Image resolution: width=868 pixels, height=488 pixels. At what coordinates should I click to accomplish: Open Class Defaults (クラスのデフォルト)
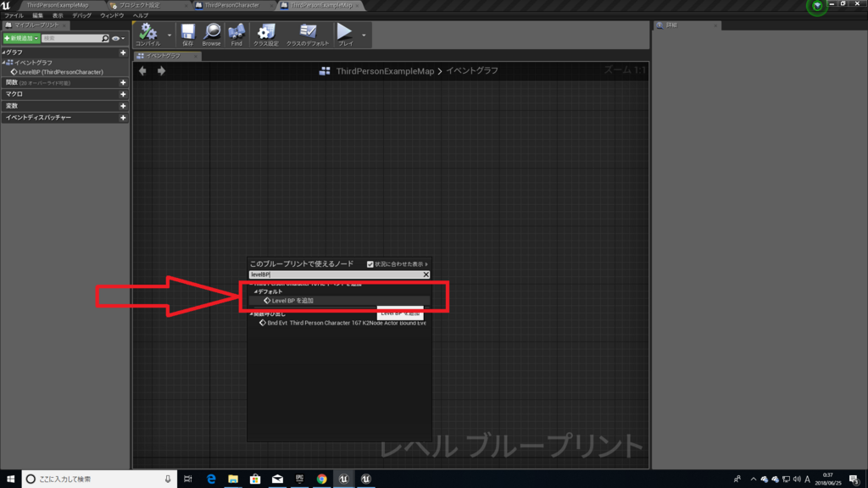pos(307,34)
